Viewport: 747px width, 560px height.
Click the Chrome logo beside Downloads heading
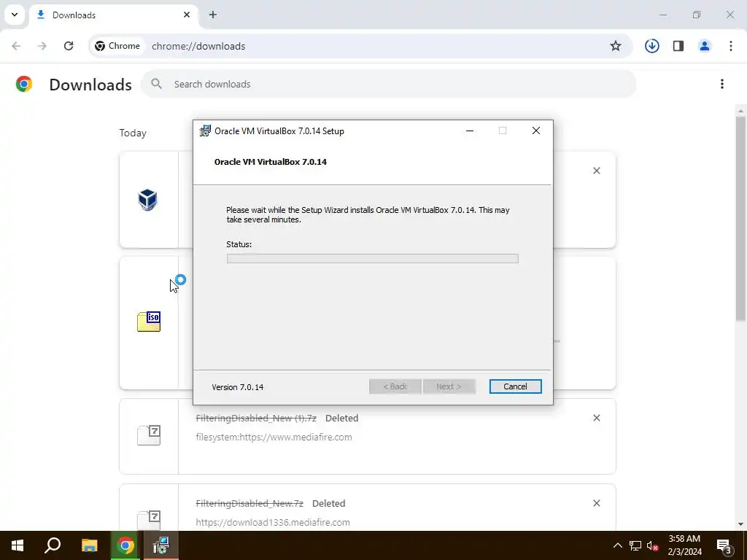[24, 84]
